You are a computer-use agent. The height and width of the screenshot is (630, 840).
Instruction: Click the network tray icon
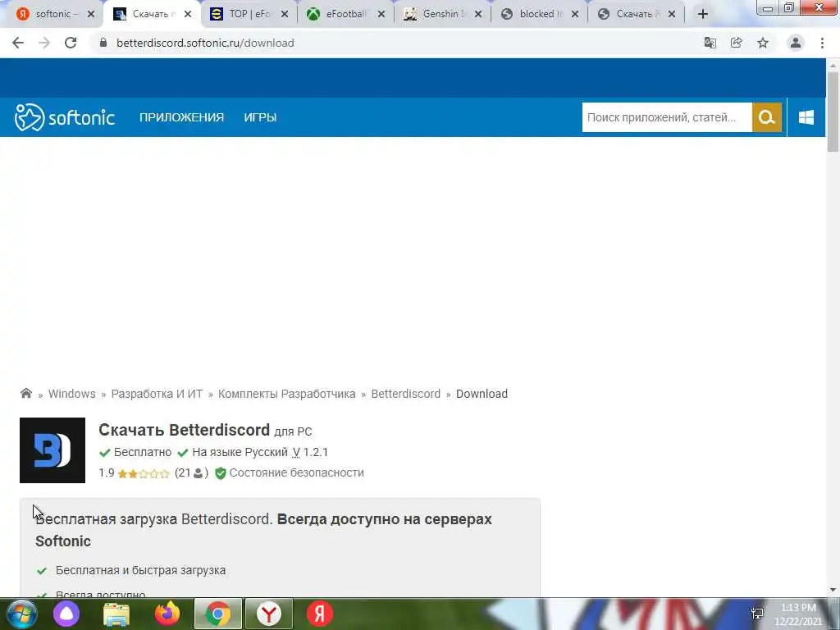click(757, 614)
